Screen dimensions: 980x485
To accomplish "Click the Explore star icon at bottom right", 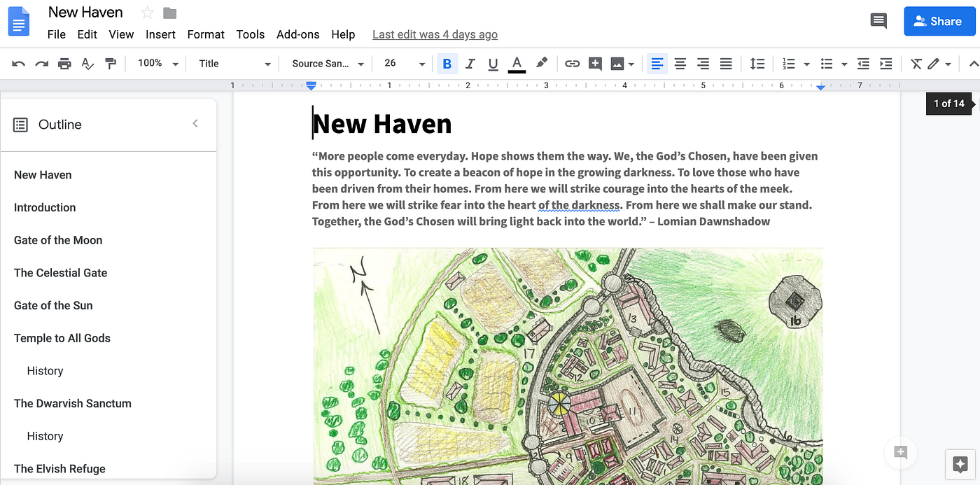I will pos(960,464).
